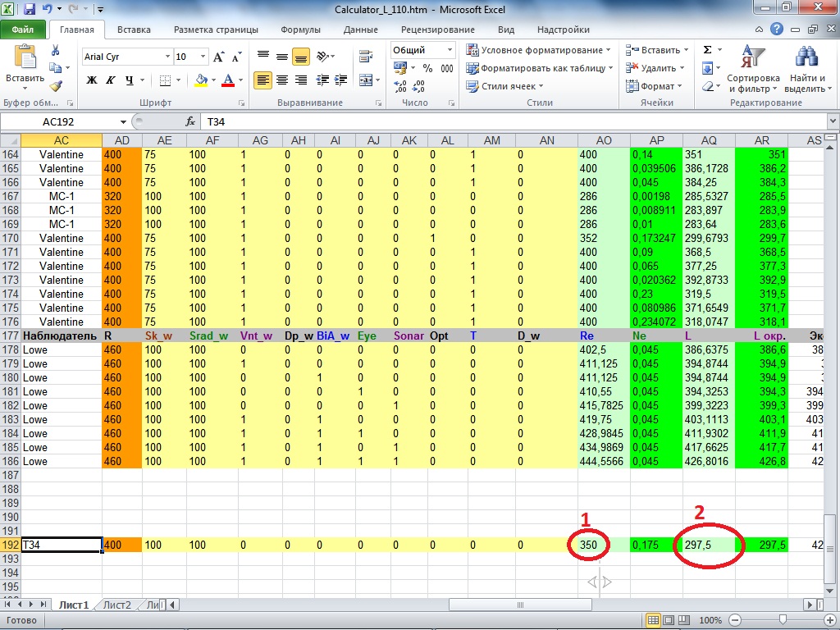Align text to middle of cell
Screen dimensions: 840x630
point(282,56)
